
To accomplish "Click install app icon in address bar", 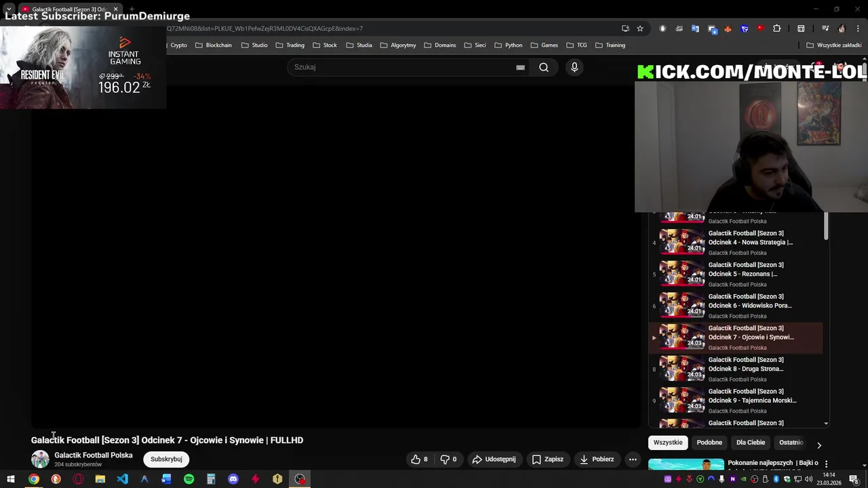I will (625, 28).
